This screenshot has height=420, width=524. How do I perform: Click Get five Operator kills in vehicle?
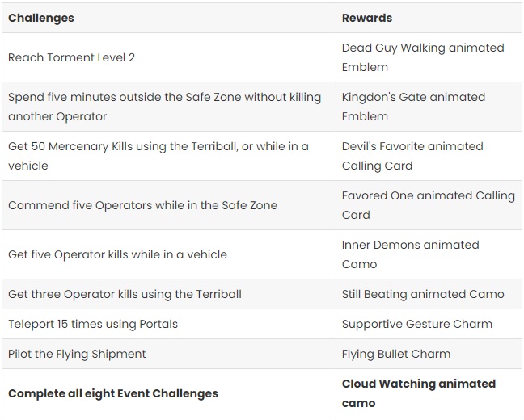pyautogui.click(x=117, y=254)
